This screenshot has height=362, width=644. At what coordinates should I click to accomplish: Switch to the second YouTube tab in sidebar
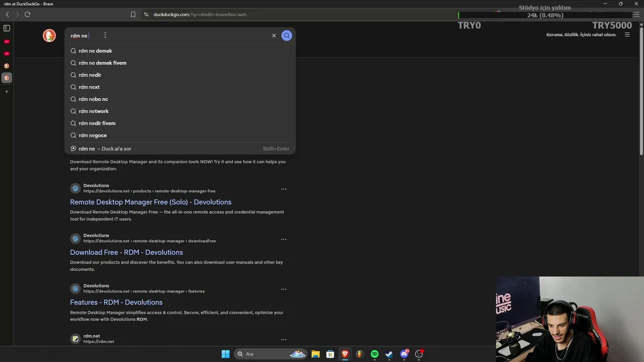pos(7,54)
